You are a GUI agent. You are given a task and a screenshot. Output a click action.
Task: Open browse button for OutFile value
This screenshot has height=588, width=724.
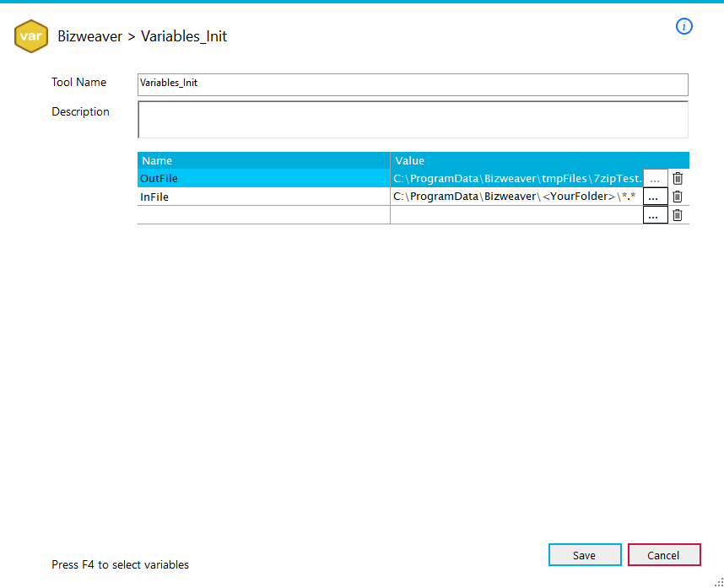[655, 178]
